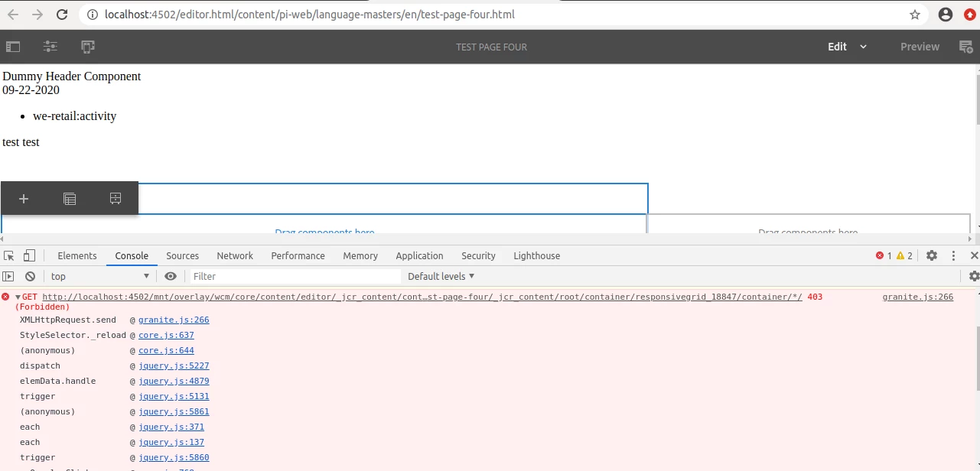Viewport: 980px width, 471px height.
Task: Open the AEM annotate icon next to Preview
Action: [966, 47]
